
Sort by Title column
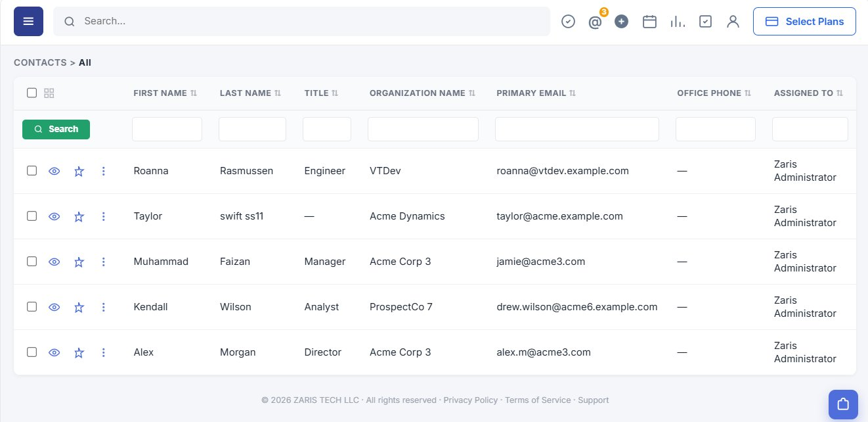[x=321, y=93]
